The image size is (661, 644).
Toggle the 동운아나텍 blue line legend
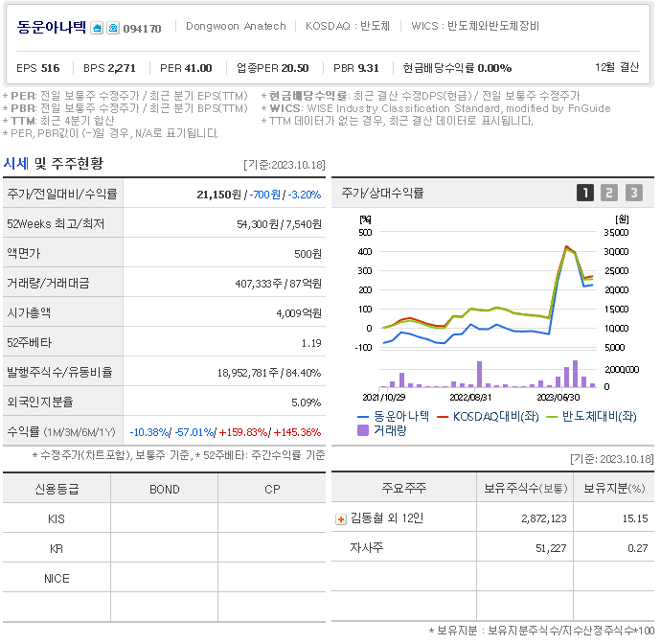click(394, 417)
